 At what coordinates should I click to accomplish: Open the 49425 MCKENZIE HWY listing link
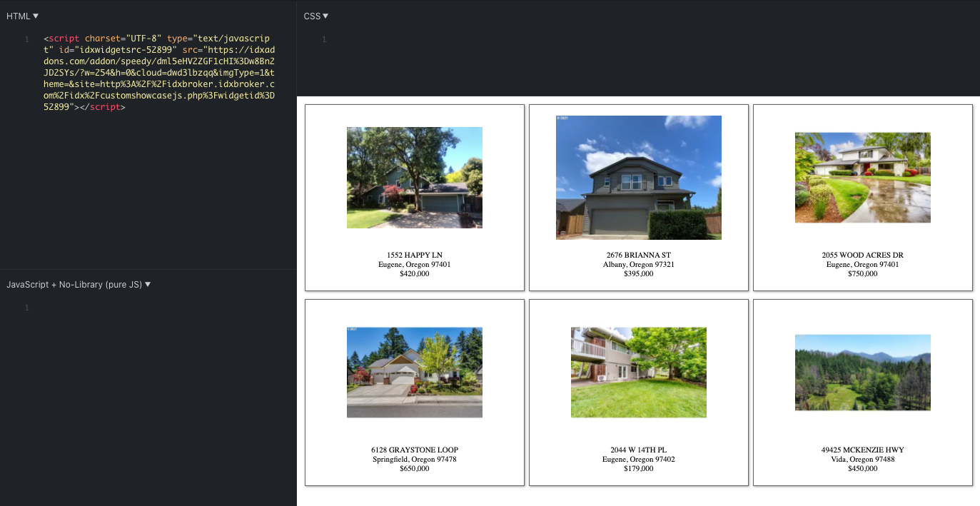tap(862, 450)
